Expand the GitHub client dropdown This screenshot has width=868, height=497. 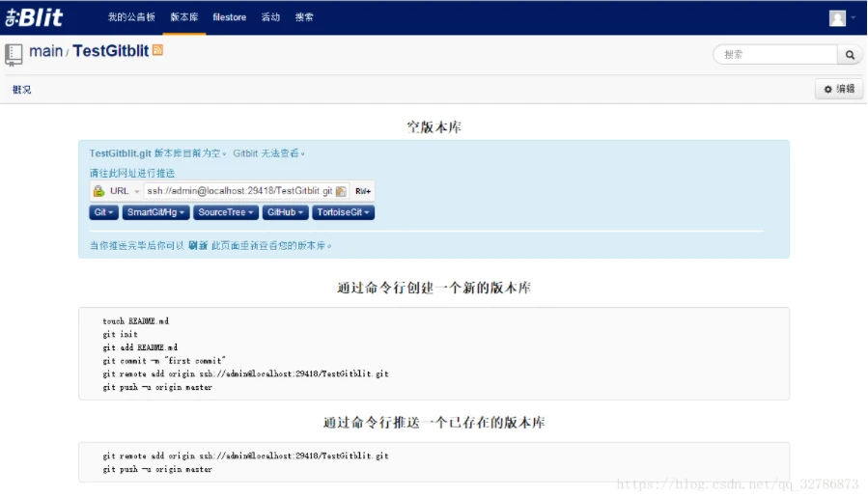coord(286,212)
